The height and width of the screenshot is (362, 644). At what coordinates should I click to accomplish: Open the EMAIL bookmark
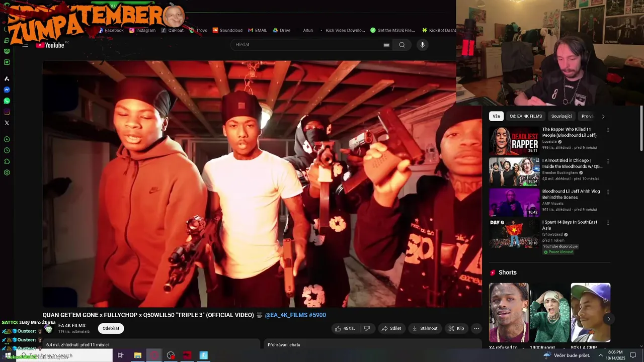click(258, 30)
